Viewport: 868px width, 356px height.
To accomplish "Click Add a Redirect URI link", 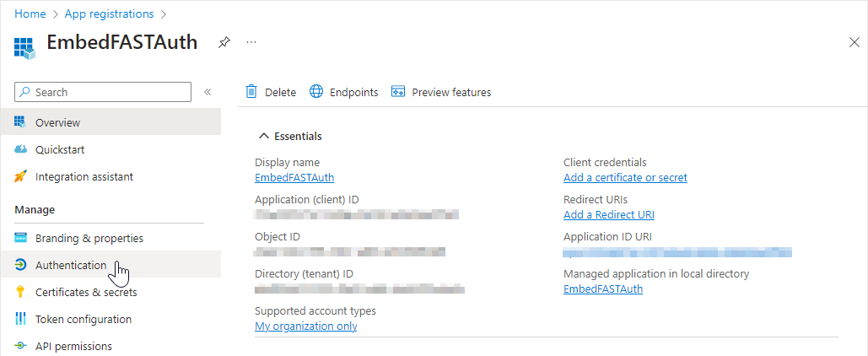I will click(x=608, y=215).
